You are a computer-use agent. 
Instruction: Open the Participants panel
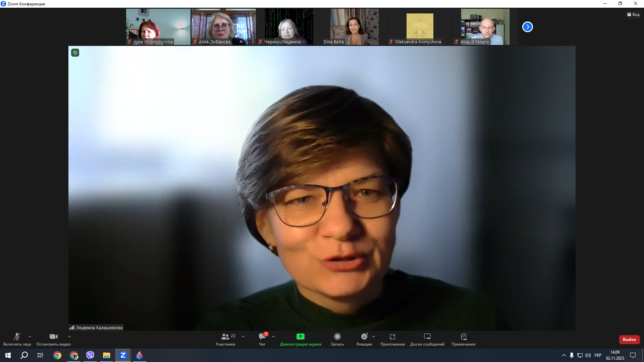click(225, 337)
